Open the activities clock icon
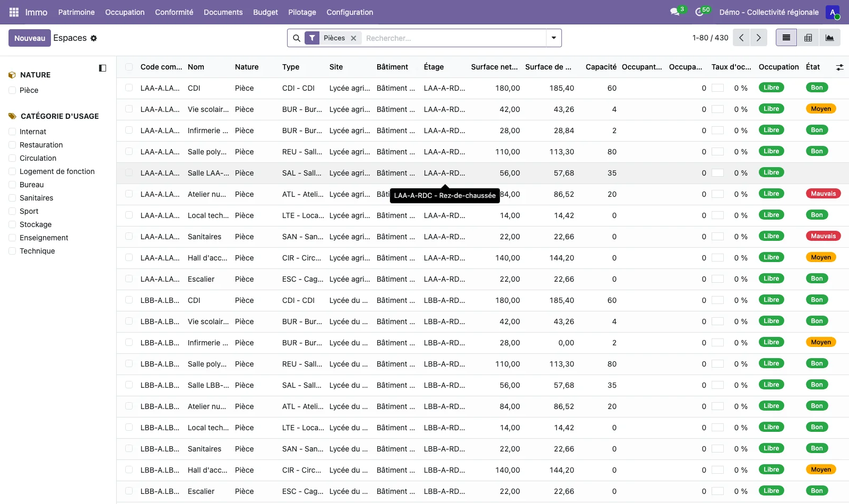This screenshot has height=504, width=849. (699, 12)
